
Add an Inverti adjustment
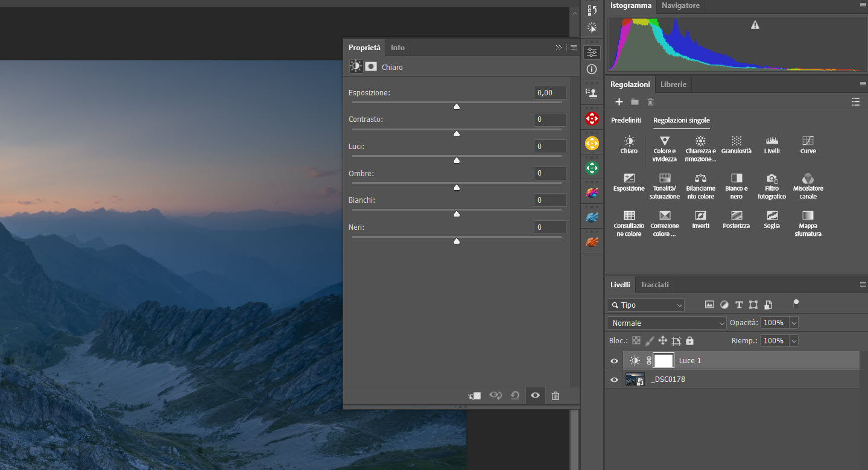[700, 220]
